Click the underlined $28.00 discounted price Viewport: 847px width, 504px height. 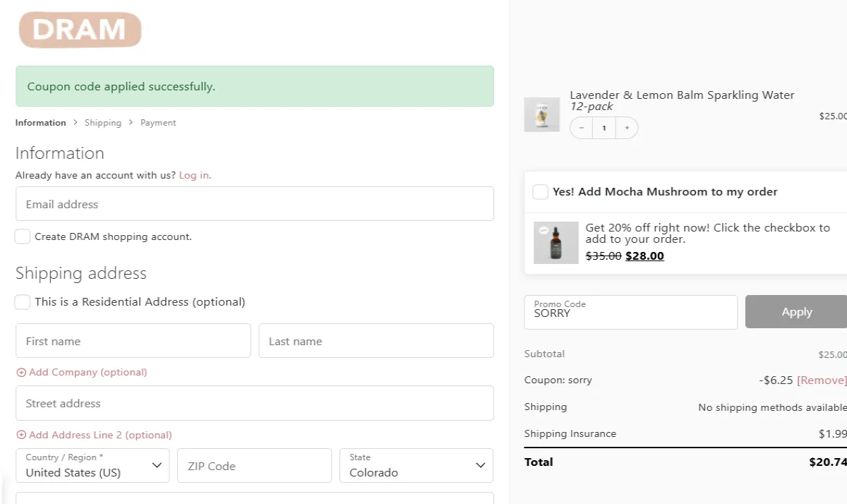[644, 256]
